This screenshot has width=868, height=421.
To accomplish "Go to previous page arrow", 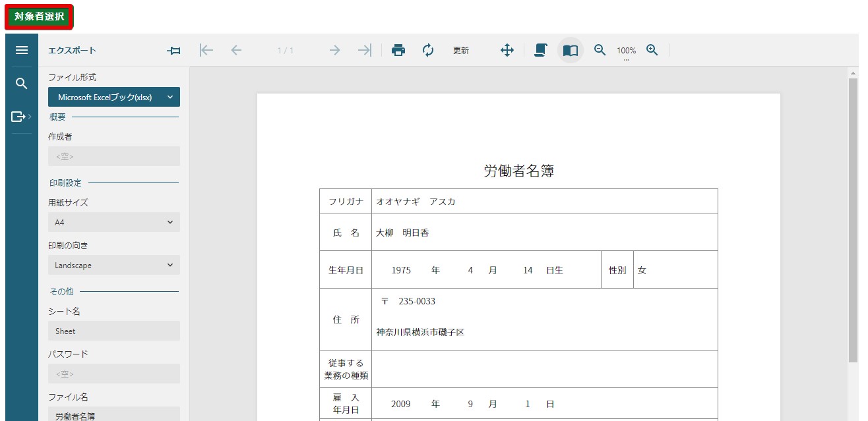I will coord(236,50).
